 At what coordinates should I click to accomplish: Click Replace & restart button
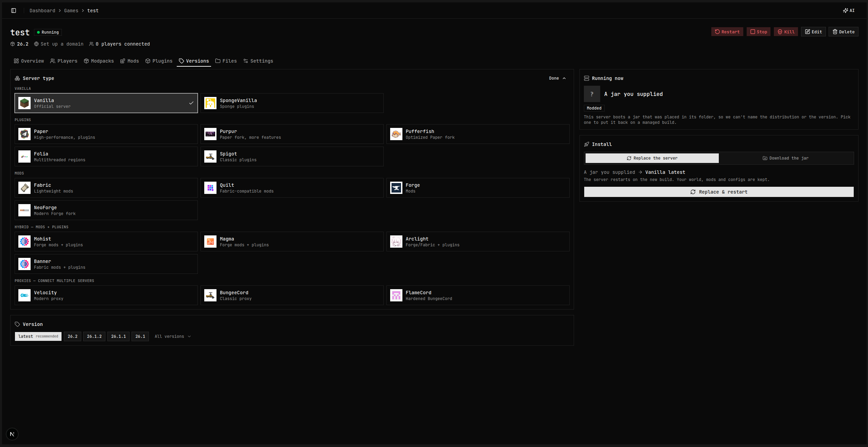click(719, 192)
